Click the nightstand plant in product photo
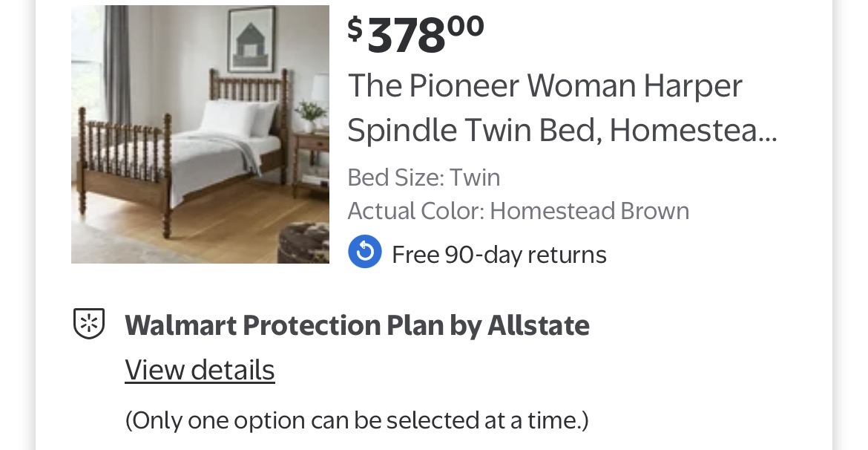 coord(310,114)
